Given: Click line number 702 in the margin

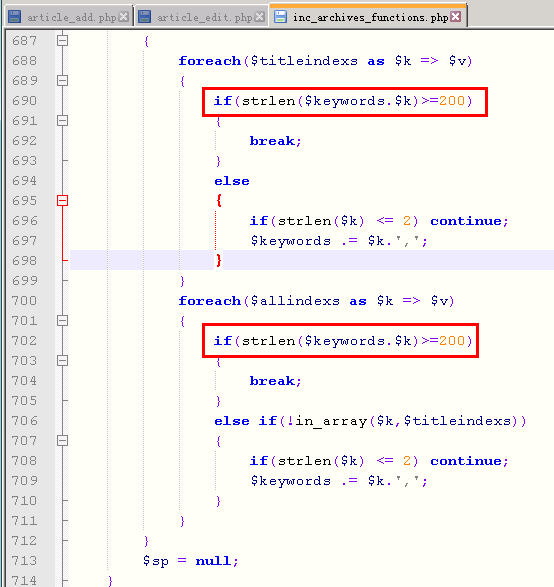Looking at the screenshot, I should (x=25, y=341).
